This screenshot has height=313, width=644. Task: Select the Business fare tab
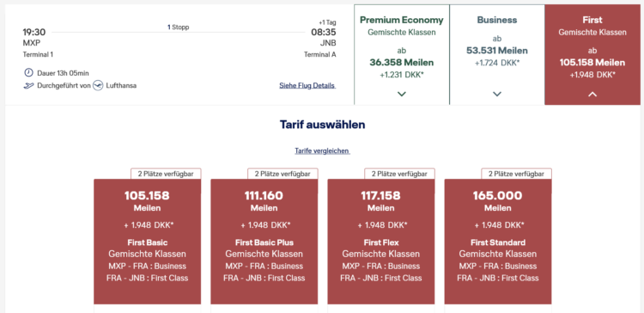point(497,55)
